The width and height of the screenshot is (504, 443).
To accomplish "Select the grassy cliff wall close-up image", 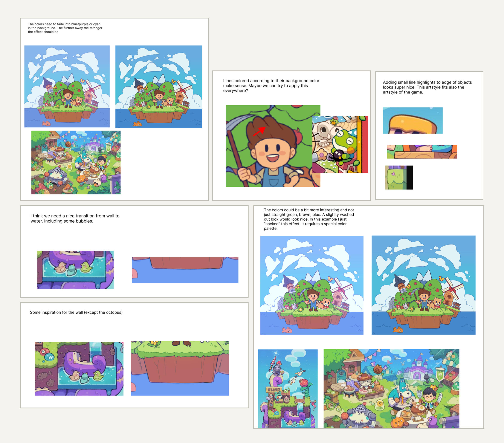I will click(180, 368).
